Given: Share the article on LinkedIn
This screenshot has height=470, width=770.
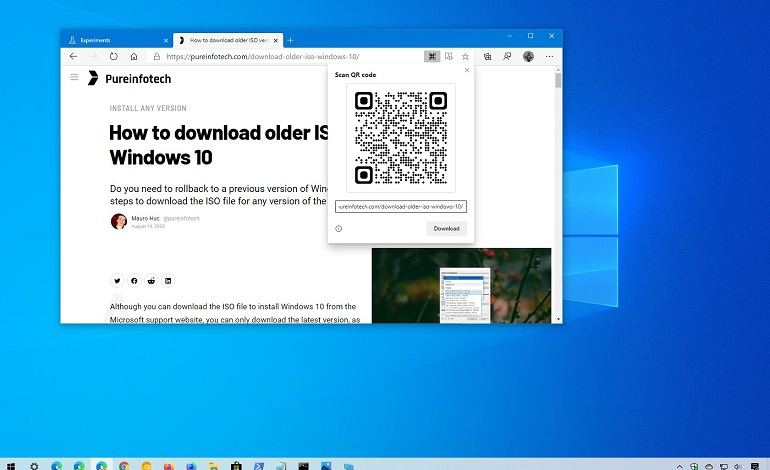Looking at the screenshot, I should point(168,280).
